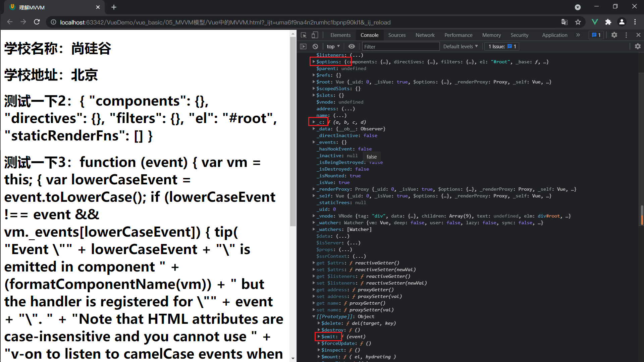Click the reload page button in browser
Screen dimensions: 644x362
[x=38, y=22]
